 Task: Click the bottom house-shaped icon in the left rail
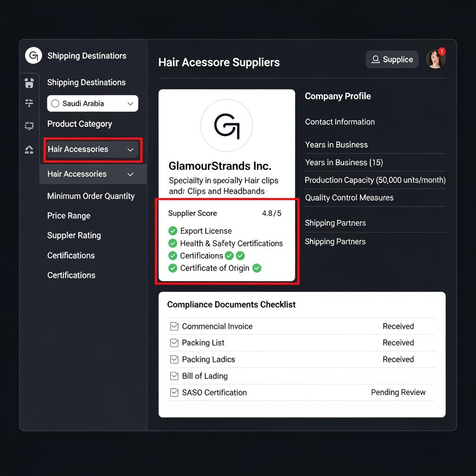coord(29,149)
